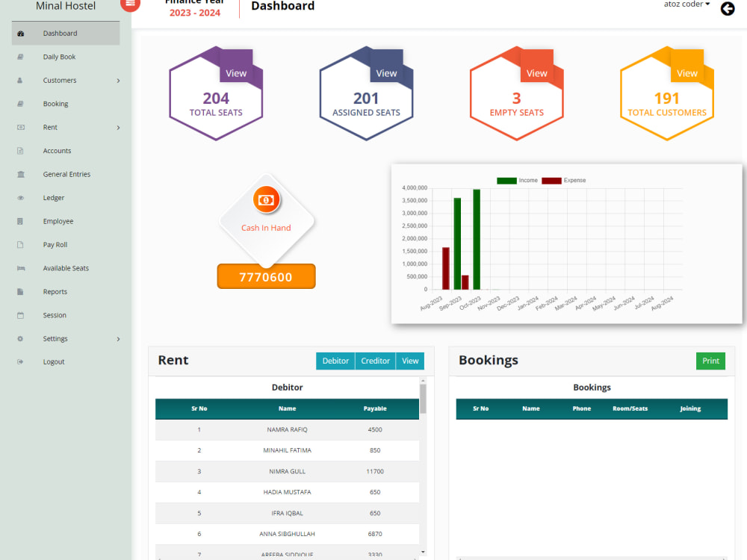Print the Bookings list

[x=710, y=361]
